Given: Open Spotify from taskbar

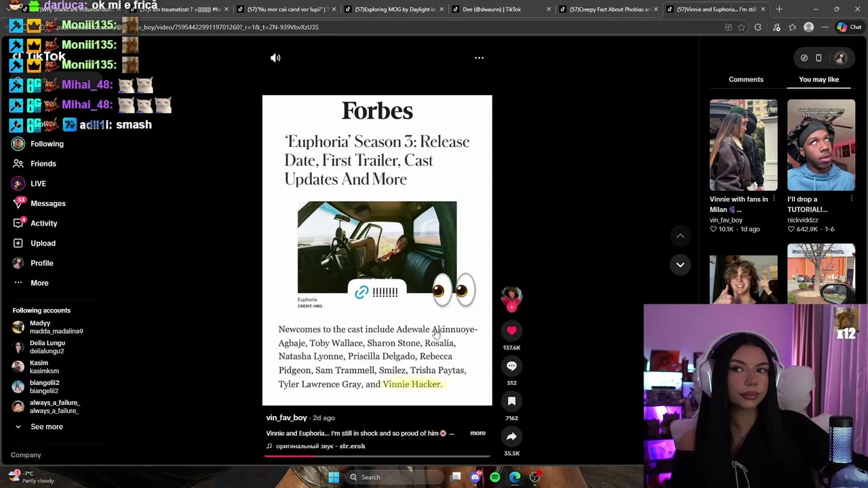Looking at the screenshot, I should 495,477.
